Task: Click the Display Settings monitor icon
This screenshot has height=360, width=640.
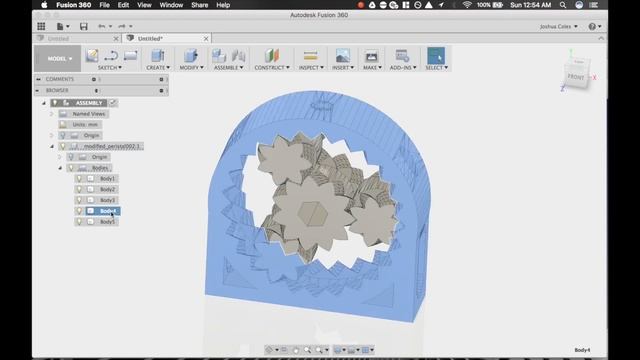Action: point(338,350)
